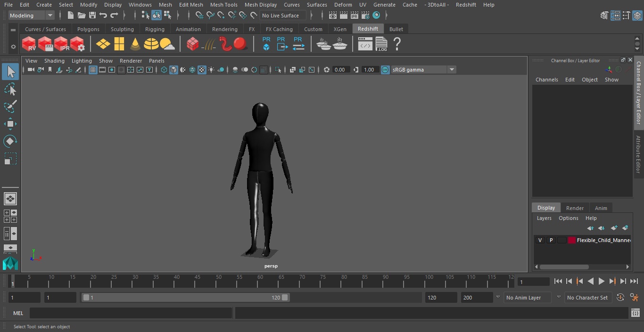Open the Attribute Editor side tab
Screen dimensions: 644x332
click(638, 154)
